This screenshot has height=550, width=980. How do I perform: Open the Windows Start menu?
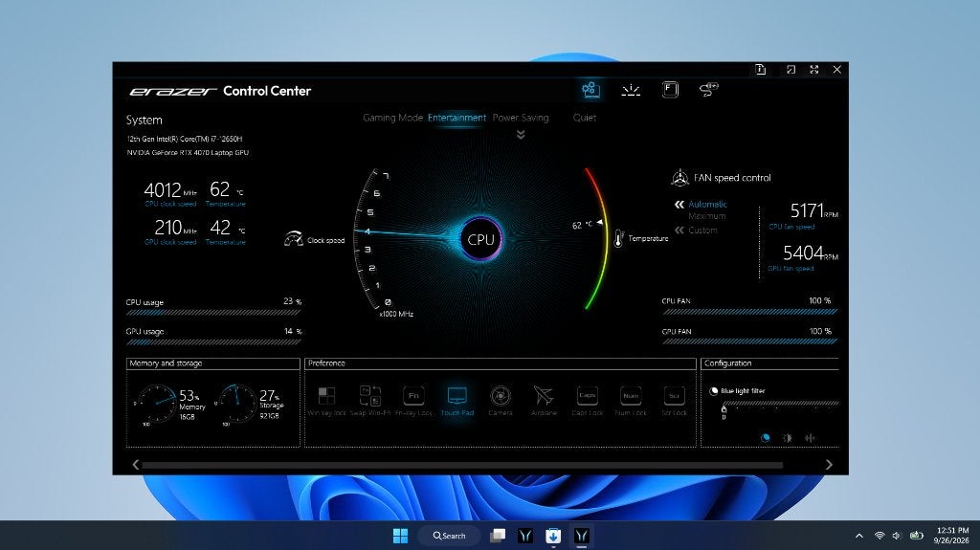pyautogui.click(x=400, y=536)
